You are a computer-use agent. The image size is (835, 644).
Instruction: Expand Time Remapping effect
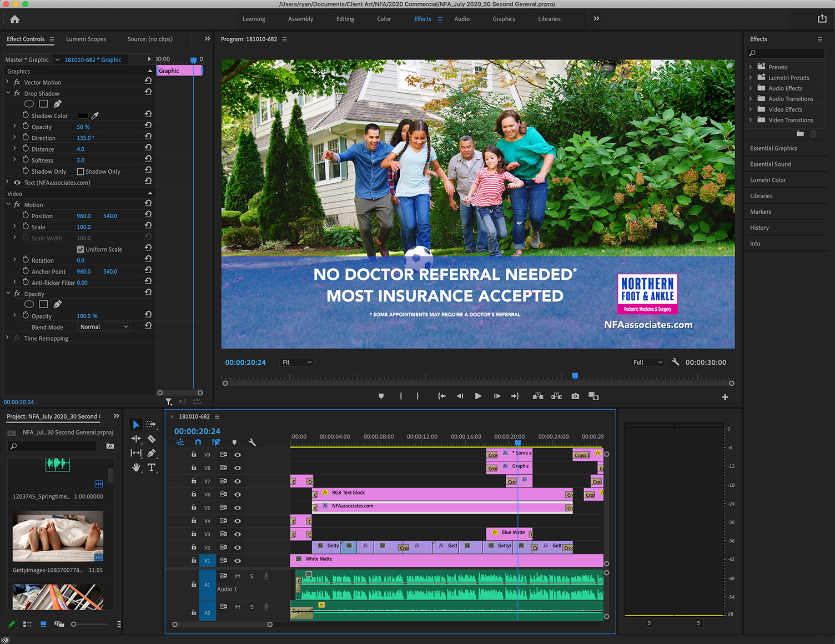click(x=8, y=338)
